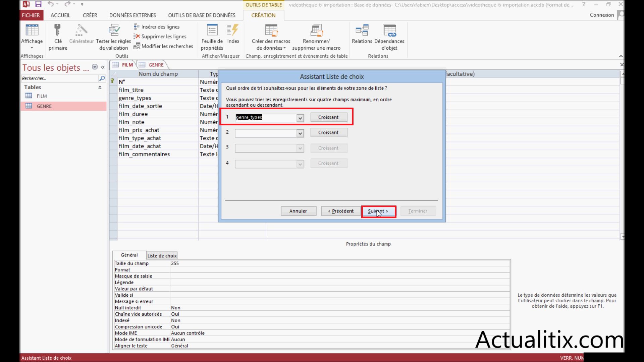Open the Tous les objets dropdown arrow
The width and height of the screenshot is (644, 362).
(x=95, y=67)
